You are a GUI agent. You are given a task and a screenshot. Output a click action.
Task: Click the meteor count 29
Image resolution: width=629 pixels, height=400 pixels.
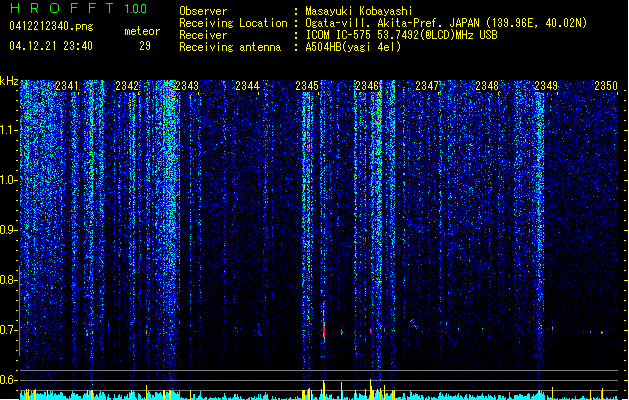click(x=145, y=46)
